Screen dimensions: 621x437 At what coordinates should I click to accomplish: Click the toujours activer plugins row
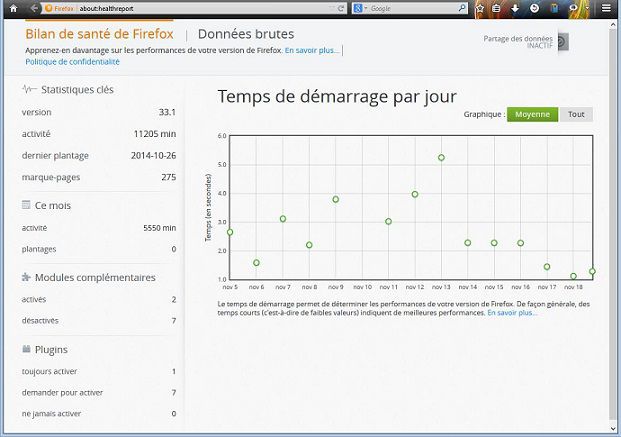pyautogui.click(x=99, y=372)
